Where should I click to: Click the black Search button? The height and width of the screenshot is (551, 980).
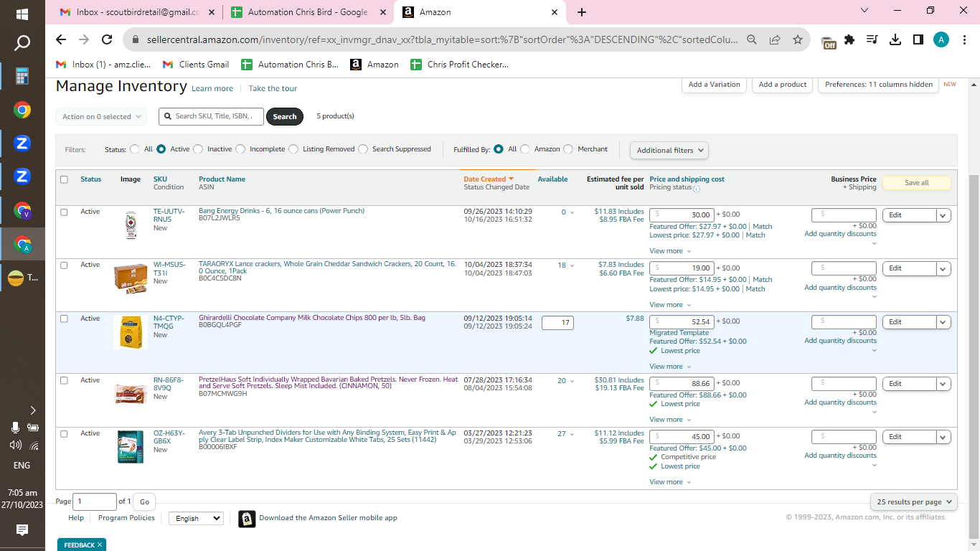pyautogui.click(x=285, y=116)
